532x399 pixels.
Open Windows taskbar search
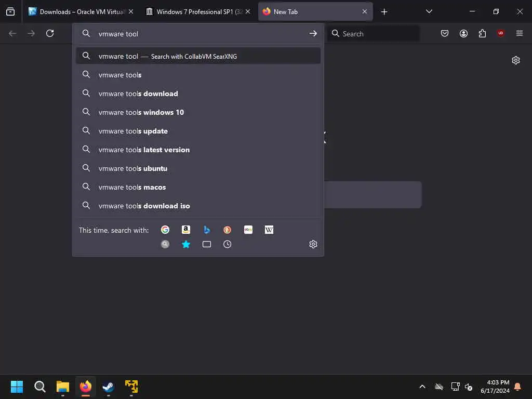pos(39,387)
